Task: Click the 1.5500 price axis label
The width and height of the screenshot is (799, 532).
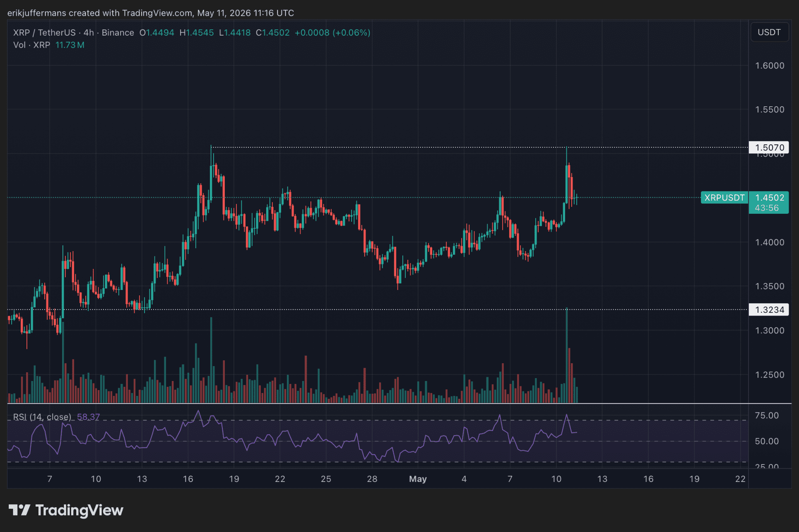Action: pos(770,110)
